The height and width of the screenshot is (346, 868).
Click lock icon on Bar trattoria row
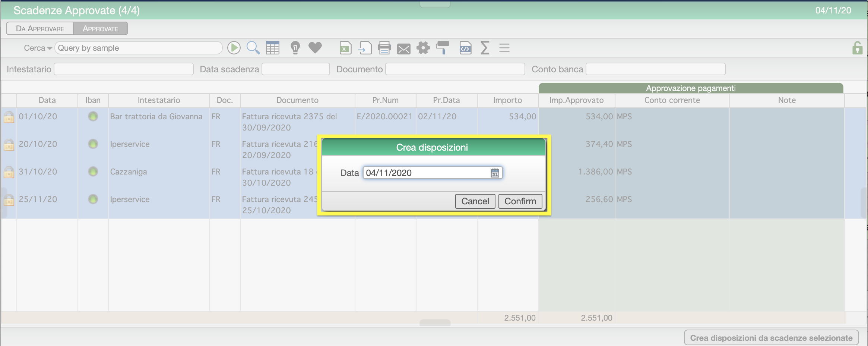9,117
